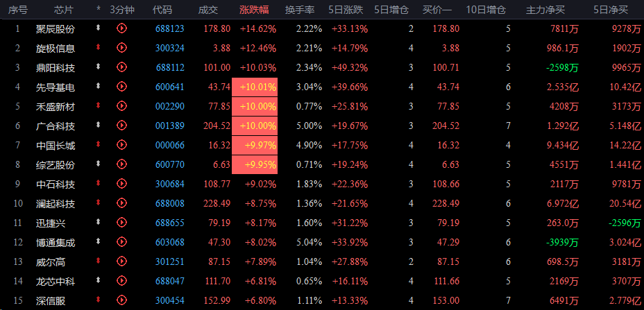The image size is (644, 310).
Task: Open 3-minute chart icon for 迅捷兴
Action: pos(121,222)
